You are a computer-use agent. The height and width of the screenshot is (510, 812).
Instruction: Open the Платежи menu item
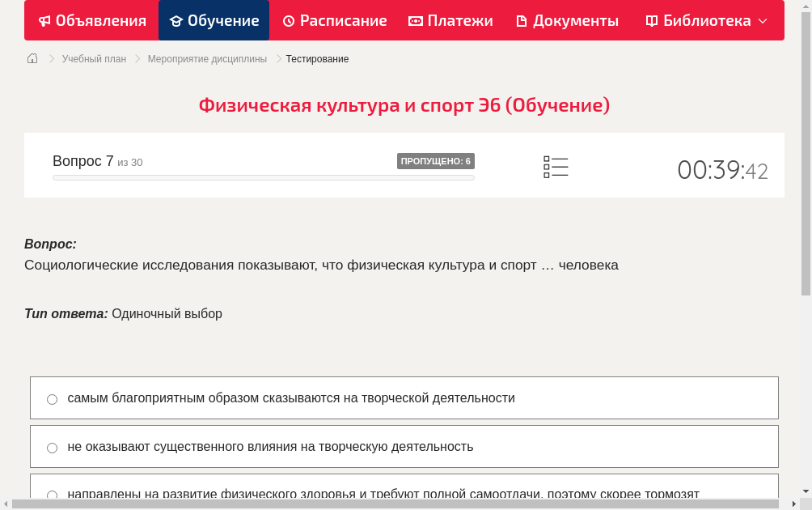coord(450,20)
